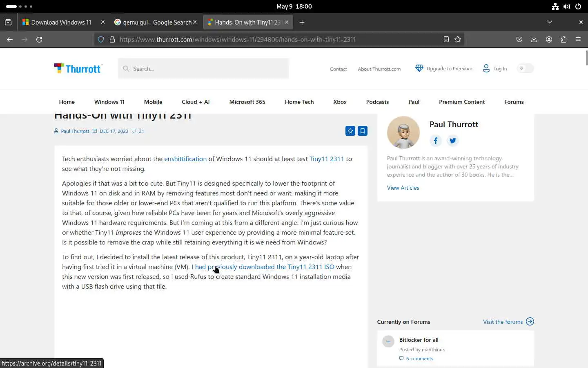Open the Cloud + AI nav menu
Viewport: 588px width, 368px height.
[196, 102]
